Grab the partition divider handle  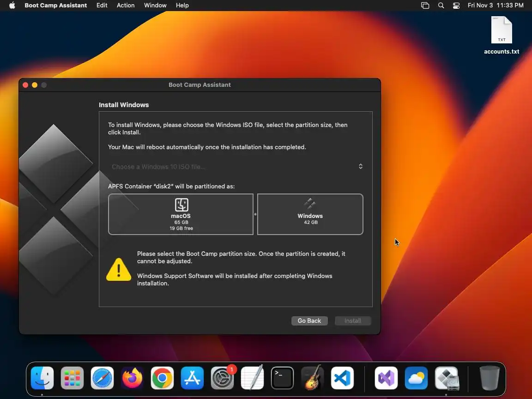click(x=255, y=214)
